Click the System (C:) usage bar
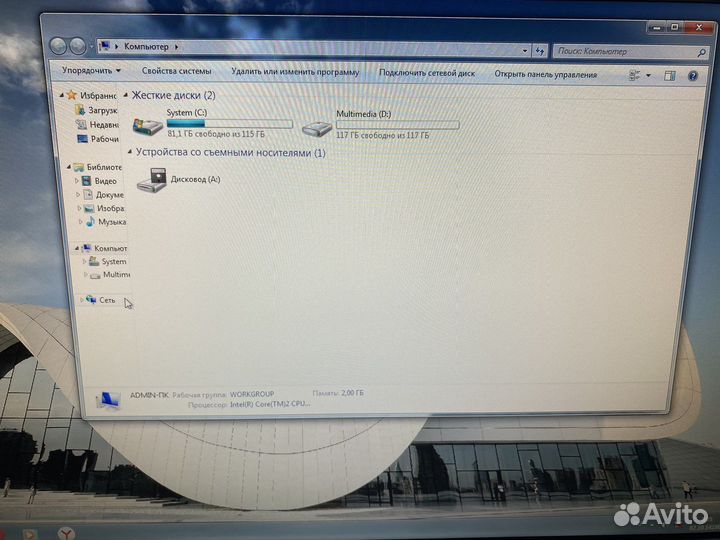720x540 pixels. pos(230,124)
